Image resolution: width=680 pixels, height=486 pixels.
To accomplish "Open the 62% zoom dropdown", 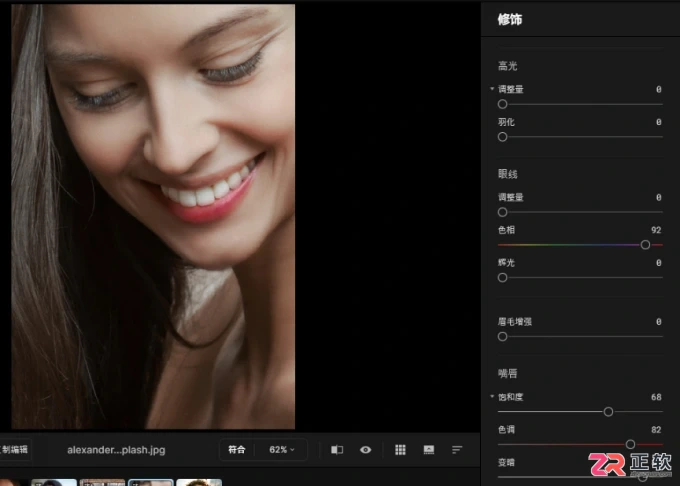I will (x=281, y=450).
